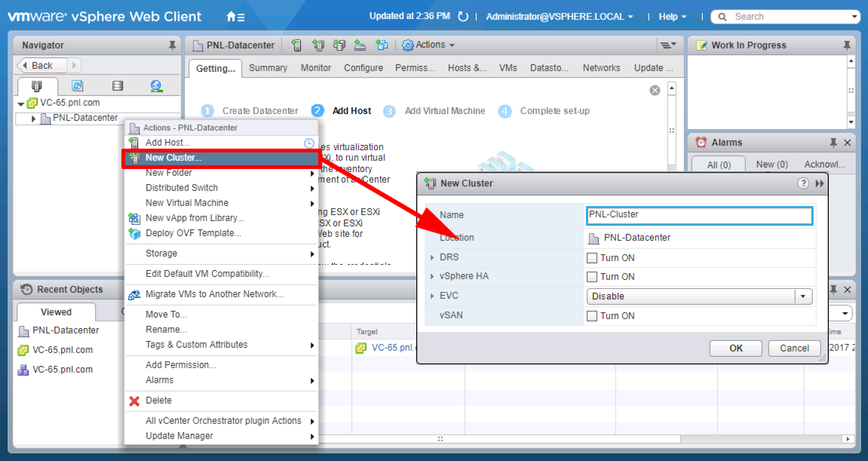The image size is (868, 461).
Task: Click the Back button in Navigator
Action: (41, 66)
